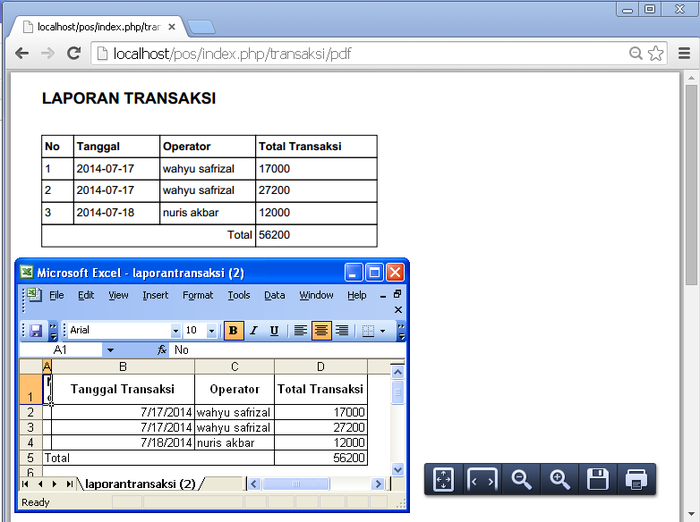Open the Arial font name dropdown

click(175, 331)
